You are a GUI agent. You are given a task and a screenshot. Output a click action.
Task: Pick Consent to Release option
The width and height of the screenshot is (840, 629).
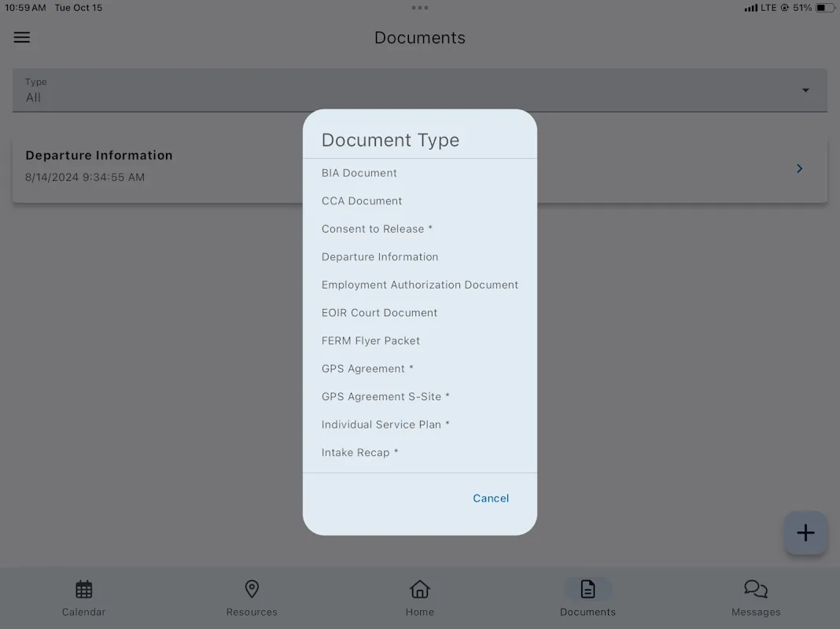pos(377,229)
